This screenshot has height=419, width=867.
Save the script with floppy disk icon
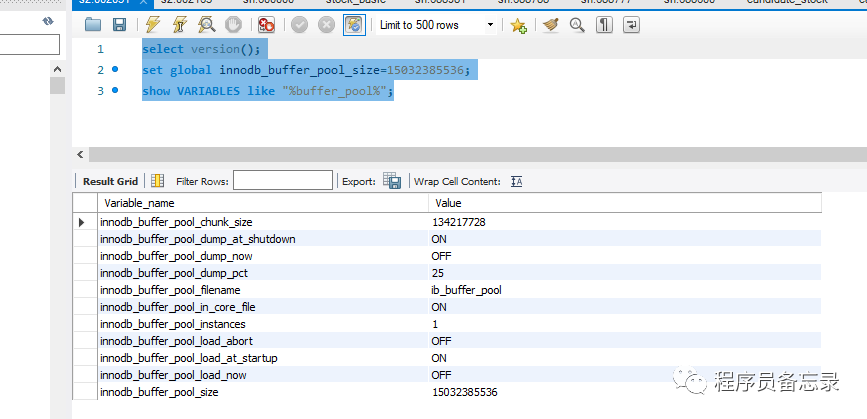[x=119, y=25]
